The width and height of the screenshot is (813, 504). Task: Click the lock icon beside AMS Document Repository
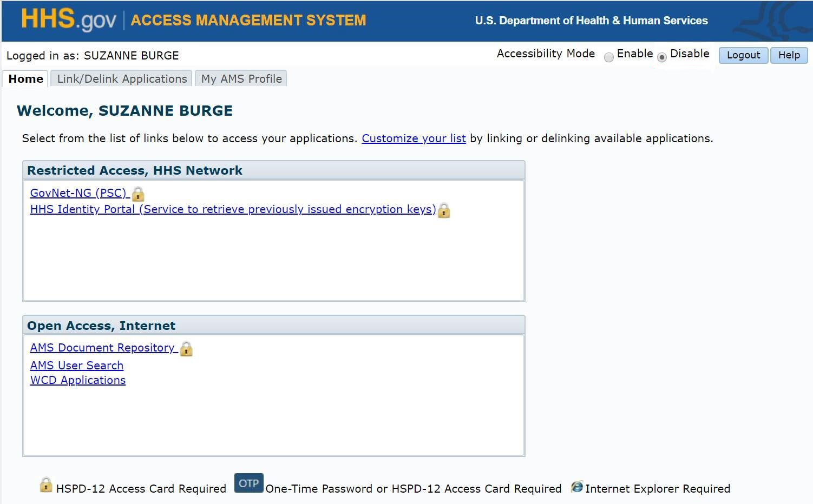tap(186, 349)
